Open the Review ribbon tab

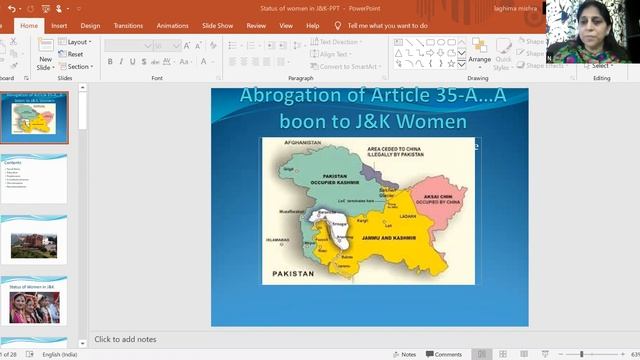(x=256, y=26)
